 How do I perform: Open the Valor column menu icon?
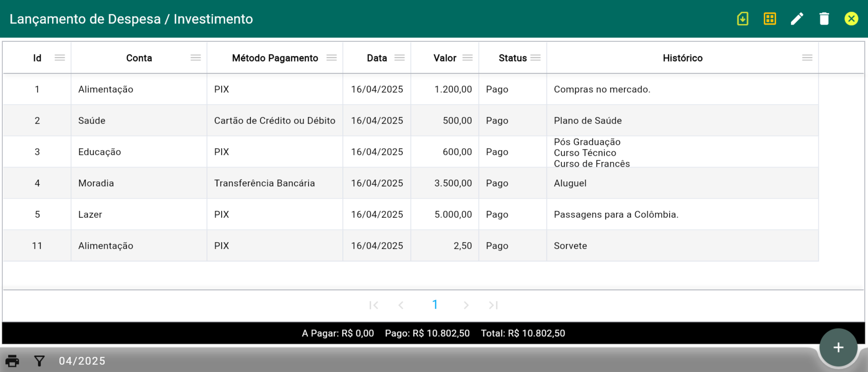point(467,58)
